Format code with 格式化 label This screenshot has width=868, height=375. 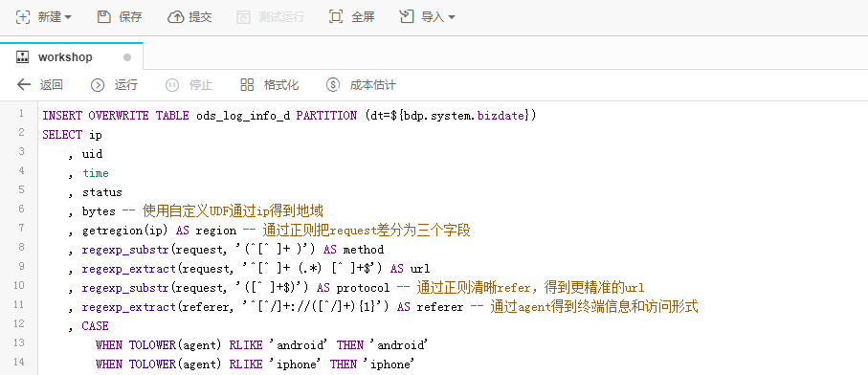pos(281,85)
